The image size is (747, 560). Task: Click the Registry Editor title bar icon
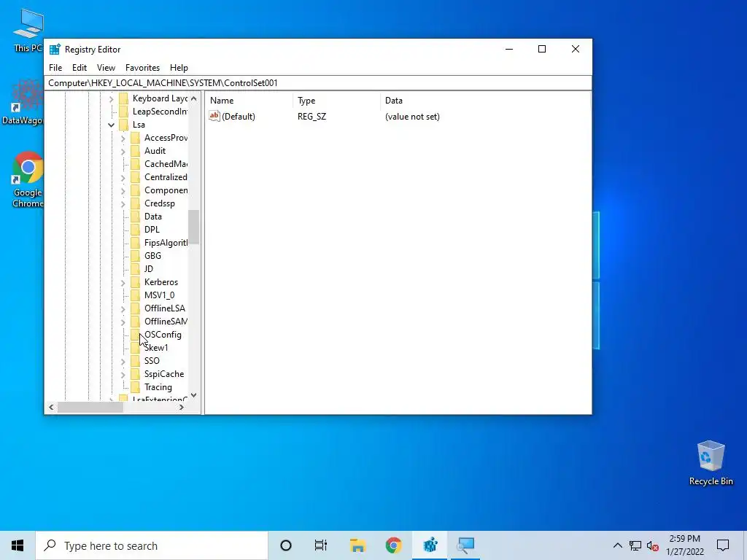(55, 50)
